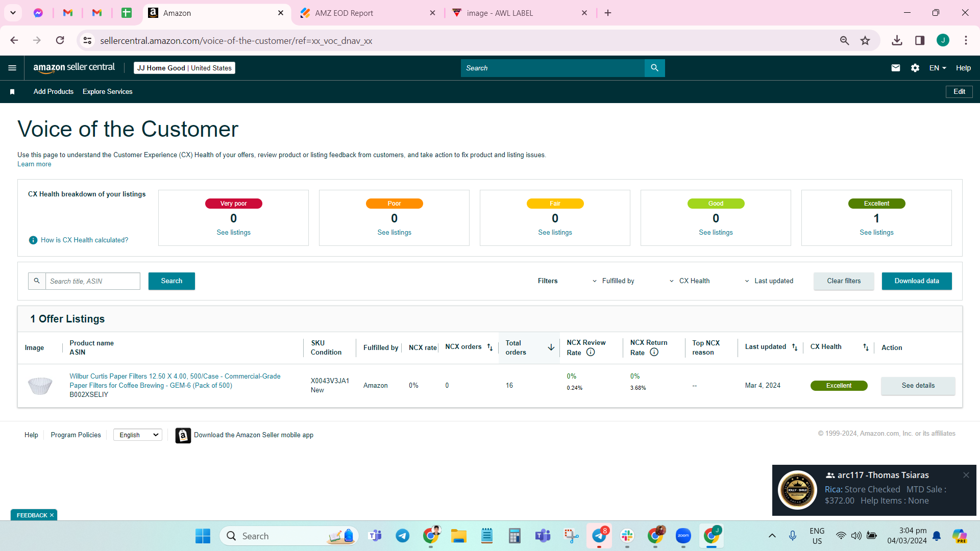Viewport: 980px width, 551px height.
Task: Click the teal Search button for listings
Action: pos(171,281)
